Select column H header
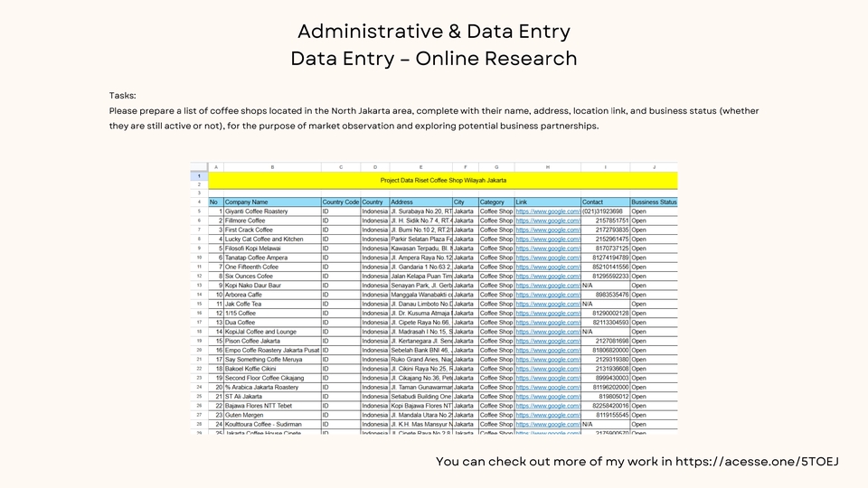This screenshot has width=868, height=488. [547, 167]
